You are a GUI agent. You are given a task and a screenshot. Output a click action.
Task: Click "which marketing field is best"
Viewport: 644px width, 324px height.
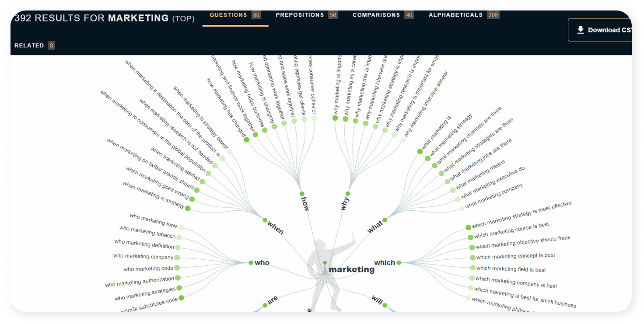coord(511,269)
